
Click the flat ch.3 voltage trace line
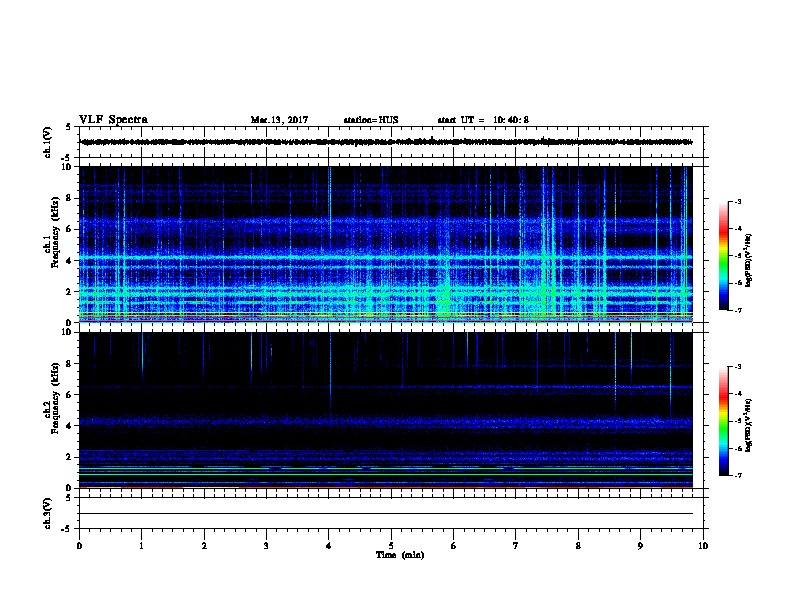386,514
